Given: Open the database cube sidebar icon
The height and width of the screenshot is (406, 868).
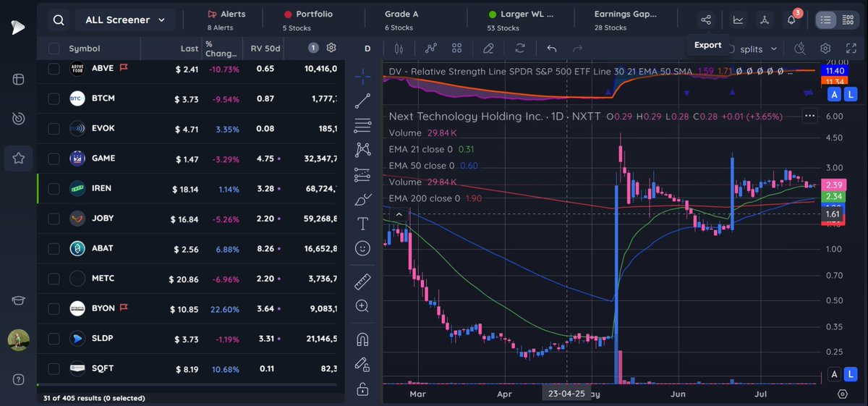Looking at the screenshot, I should pos(18,79).
